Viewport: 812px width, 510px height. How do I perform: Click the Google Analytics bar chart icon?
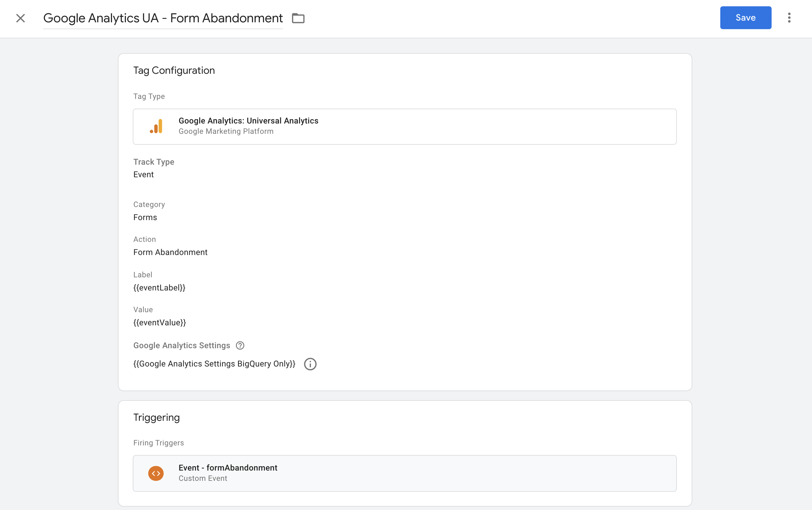156,126
